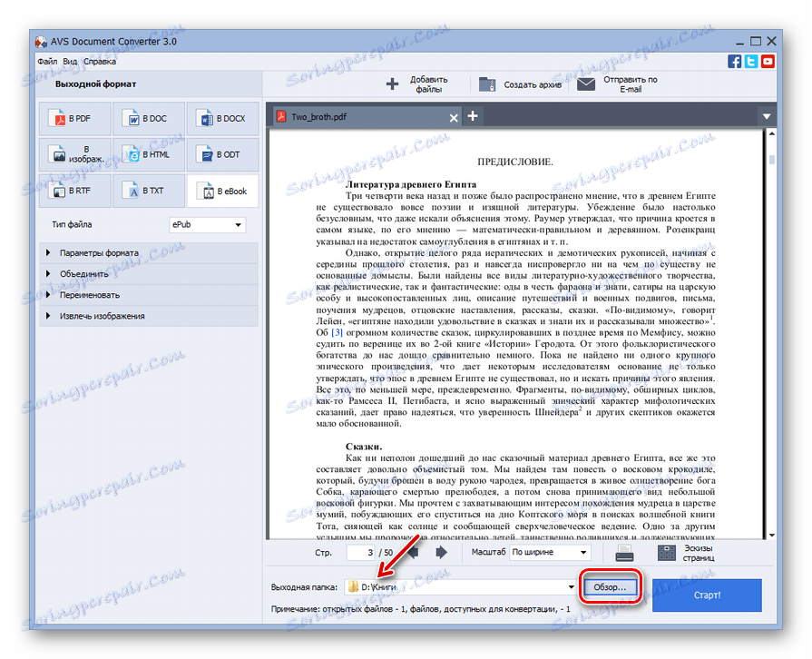Open the Файл menu

point(48,61)
